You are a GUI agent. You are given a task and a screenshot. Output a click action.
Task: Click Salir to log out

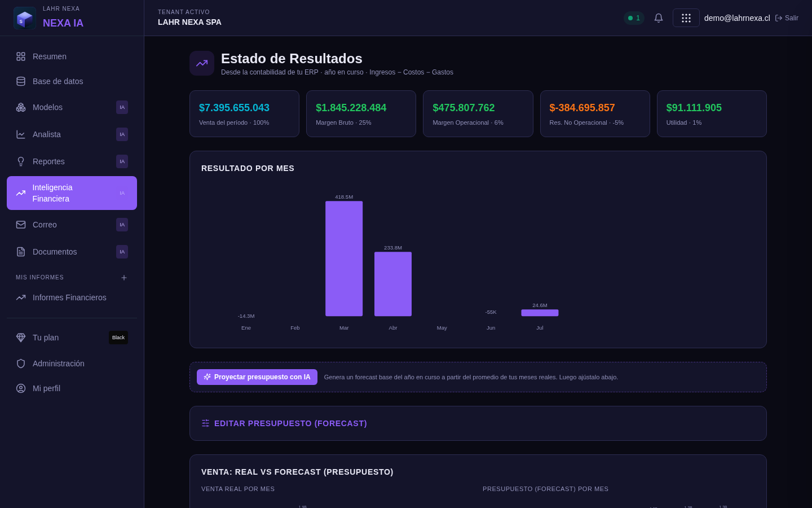pos(787,18)
